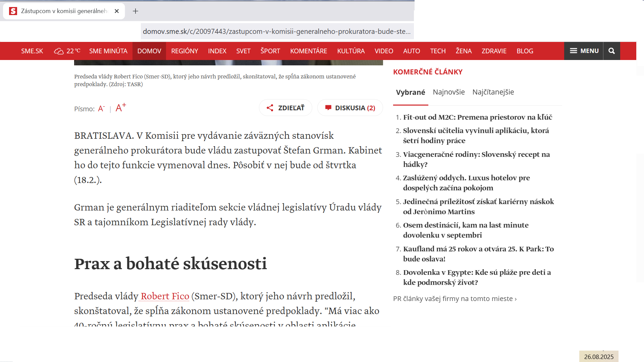The height and width of the screenshot is (362, 644).
Task: Click the 26.08.2025 date label
Action: tap(599, 357)
